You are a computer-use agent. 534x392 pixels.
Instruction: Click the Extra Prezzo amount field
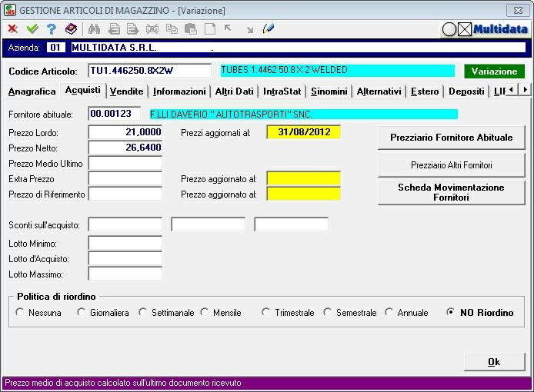click(125, 178)
